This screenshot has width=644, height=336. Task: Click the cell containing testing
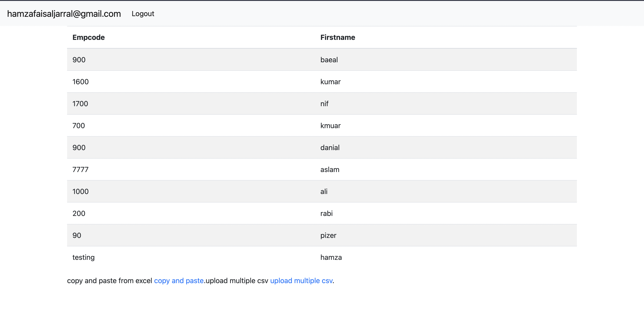click(83, 257)
